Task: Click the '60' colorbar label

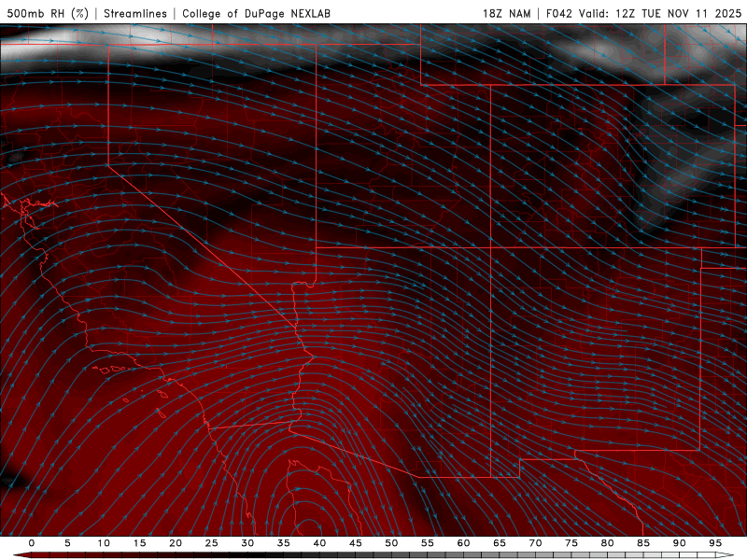Action: (x=463, y=543)
